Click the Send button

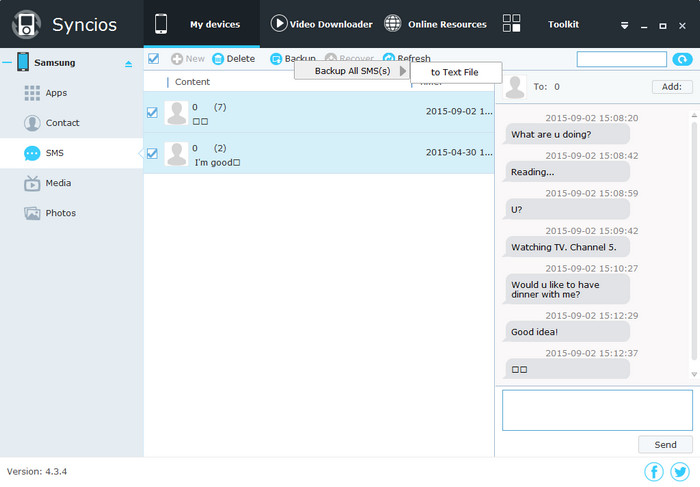pos(665,445)
